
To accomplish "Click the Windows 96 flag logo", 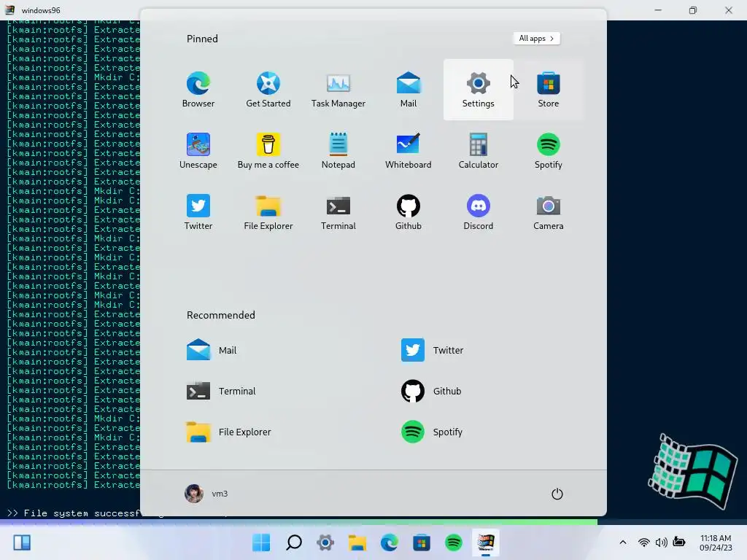I will [x=693, y=472].
